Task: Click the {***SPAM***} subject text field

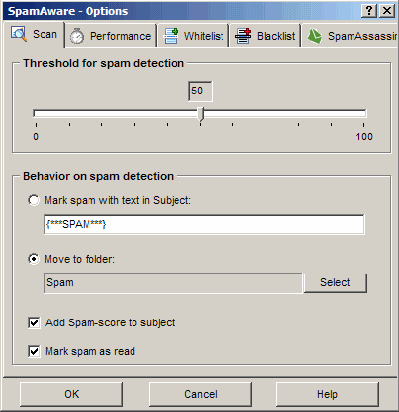Action: point(204,224)
